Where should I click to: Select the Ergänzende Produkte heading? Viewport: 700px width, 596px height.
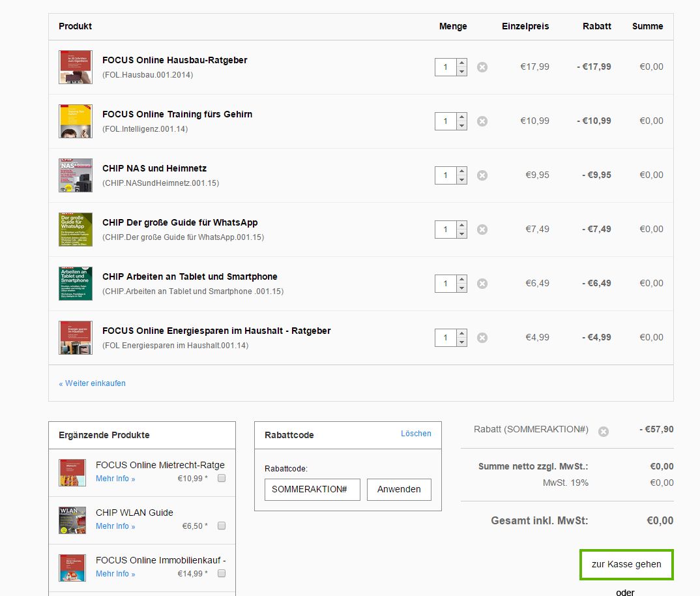pyautogui.click(x=104, y=435)
